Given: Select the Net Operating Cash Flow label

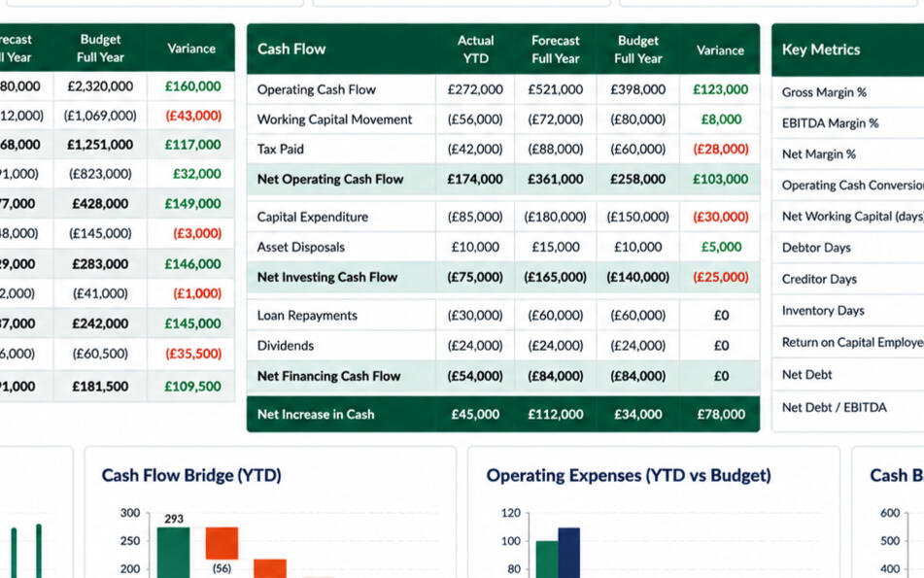Looking at the screenshot, I should point(330,179).
